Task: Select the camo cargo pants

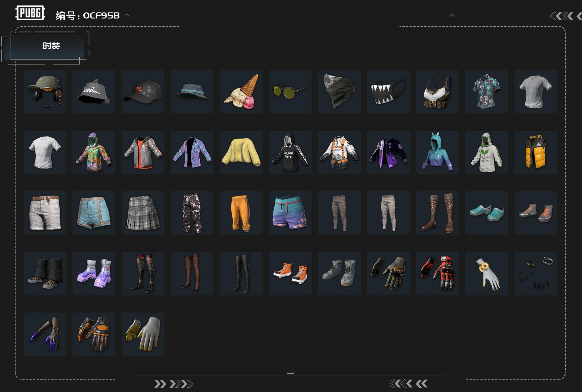Action: (192, 213)
